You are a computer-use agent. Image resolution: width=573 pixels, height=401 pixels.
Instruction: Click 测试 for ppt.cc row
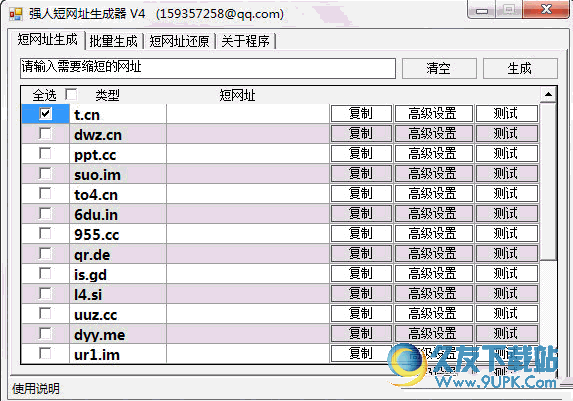[x=506, y=154]
